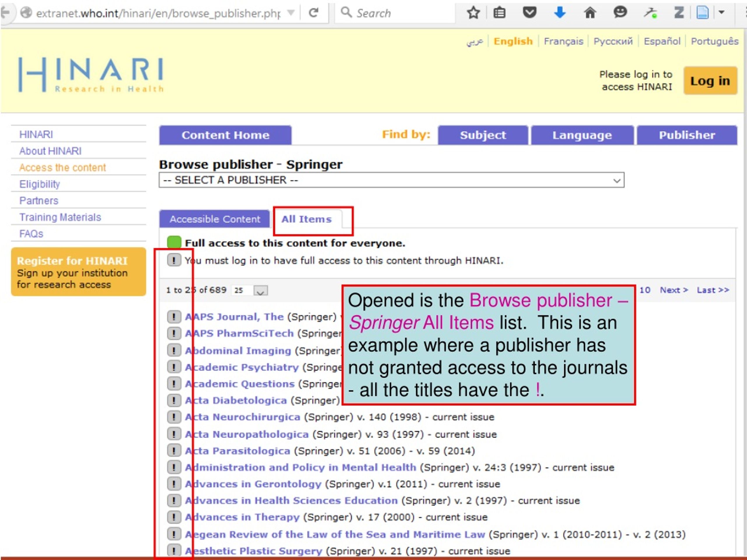Click the toolbar icon with green dot

pos(650,13)
